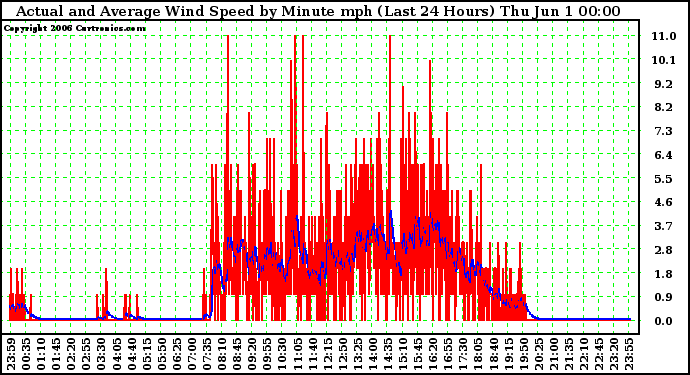Click the 04:40 time label

(x=132, y=354)
